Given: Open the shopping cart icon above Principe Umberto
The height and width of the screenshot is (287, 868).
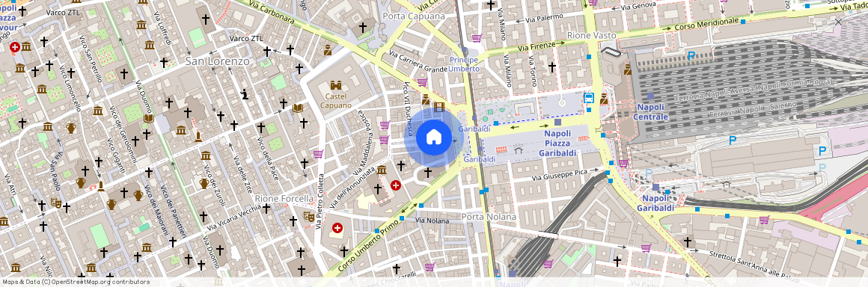Looking at the screenshot, I should [476, 37].
